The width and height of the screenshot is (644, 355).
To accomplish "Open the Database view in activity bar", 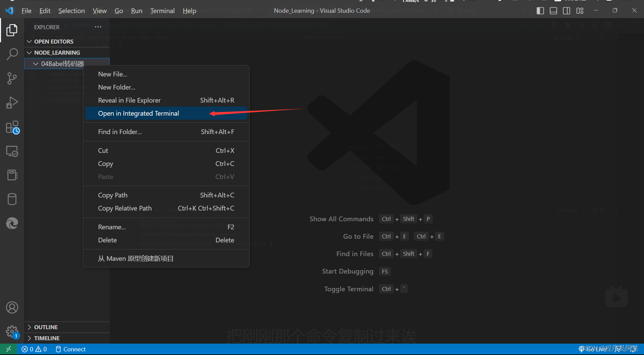I will click(x=12, y=199).
